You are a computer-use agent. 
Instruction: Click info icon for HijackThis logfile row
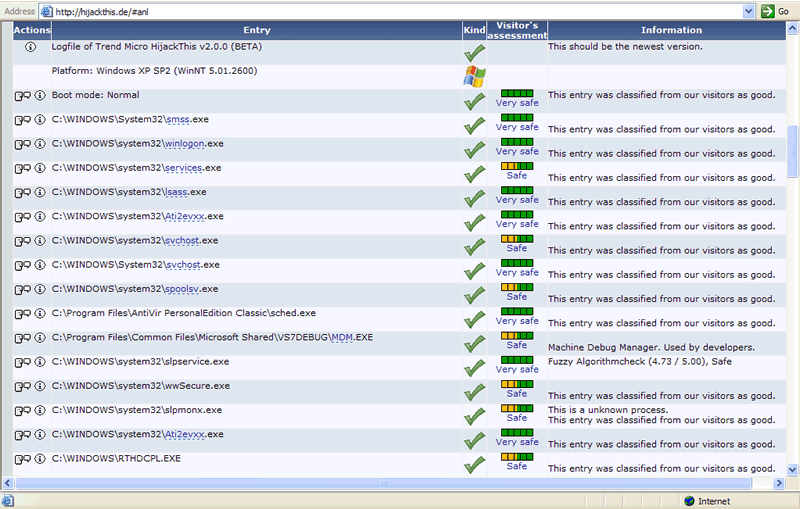pos(30,47)
